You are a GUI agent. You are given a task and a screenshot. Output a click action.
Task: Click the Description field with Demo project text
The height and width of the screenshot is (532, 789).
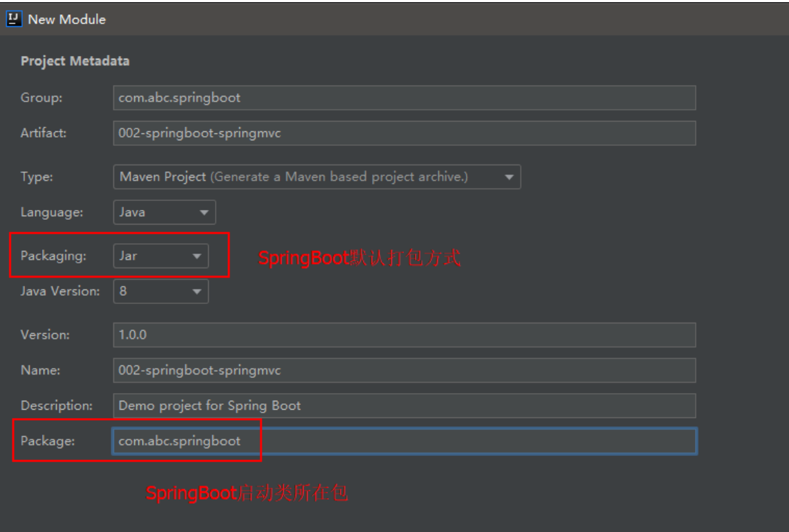pos(405,406)
